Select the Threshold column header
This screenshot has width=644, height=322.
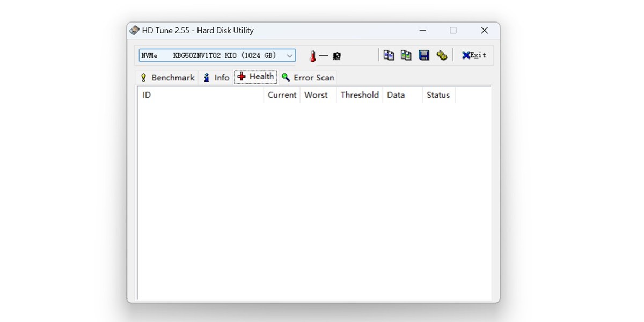[x=359, y=95]
